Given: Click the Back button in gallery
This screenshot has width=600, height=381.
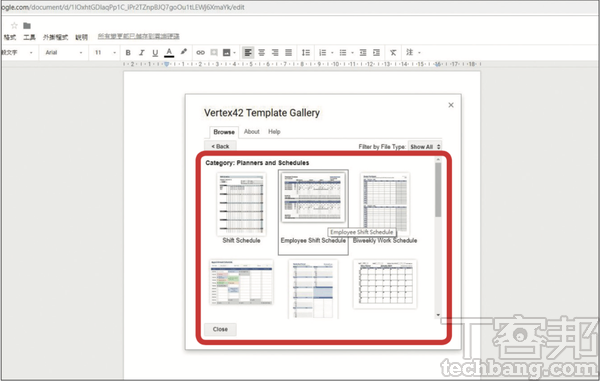Looking at the screenshot, I should click(220, 146).
